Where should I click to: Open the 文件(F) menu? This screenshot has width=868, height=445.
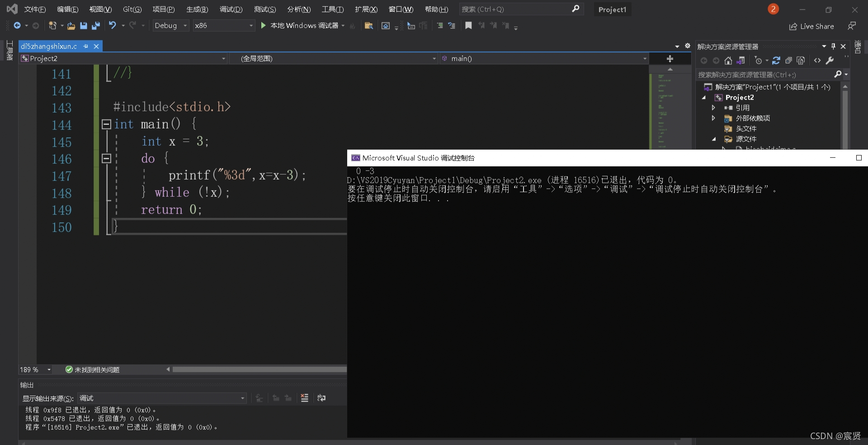click(x=35, y=9)
